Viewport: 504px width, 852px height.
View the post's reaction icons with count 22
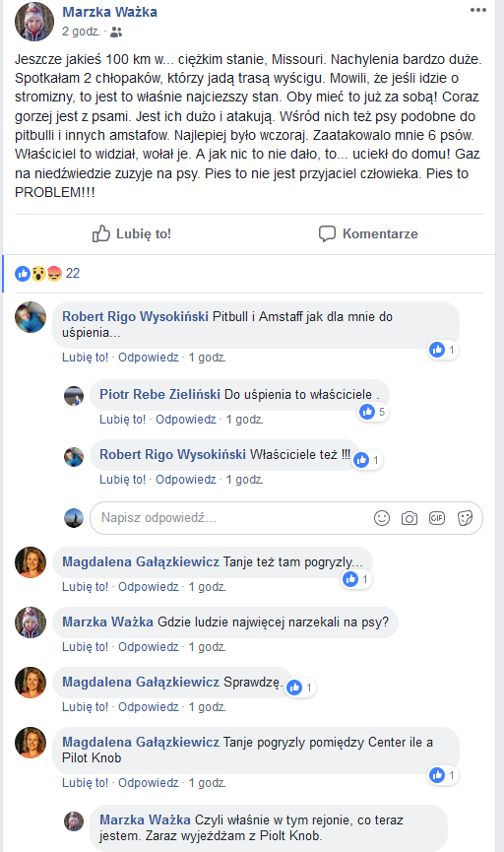pyautogui.click(x=47, y=273)
